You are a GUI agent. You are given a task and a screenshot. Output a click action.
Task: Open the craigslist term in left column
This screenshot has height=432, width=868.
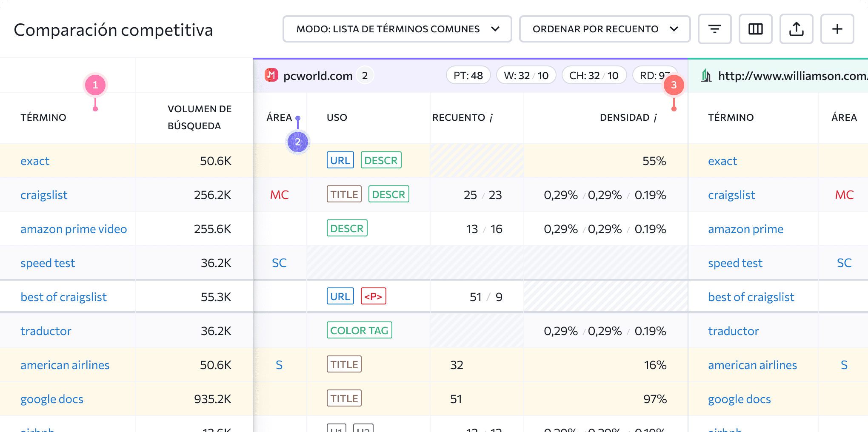tap(44, 195)
